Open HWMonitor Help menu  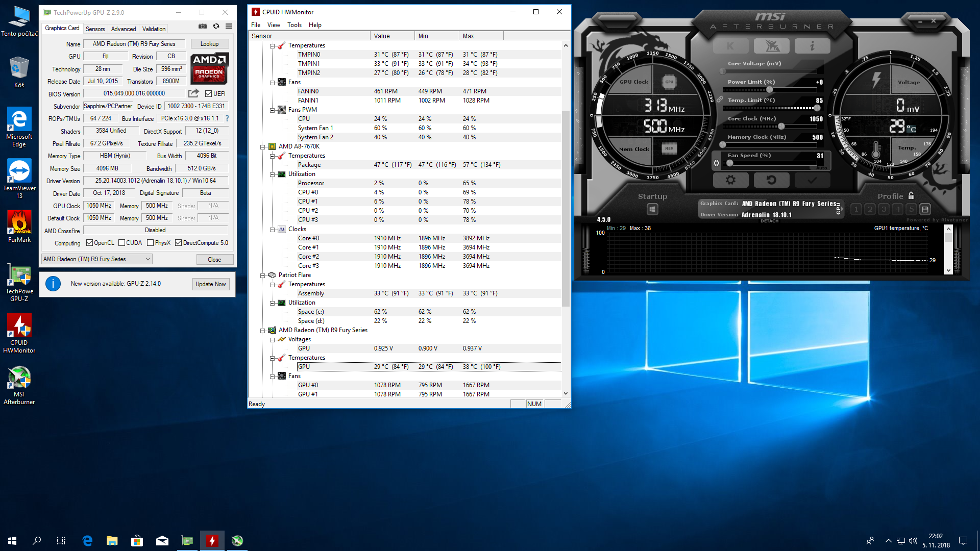315,25
